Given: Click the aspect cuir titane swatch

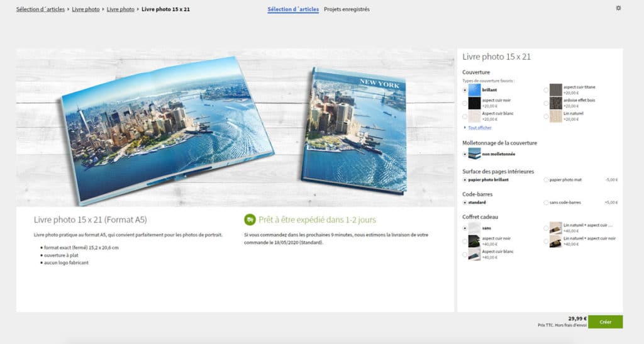Looking at the screenshot, I should (556, 90).
